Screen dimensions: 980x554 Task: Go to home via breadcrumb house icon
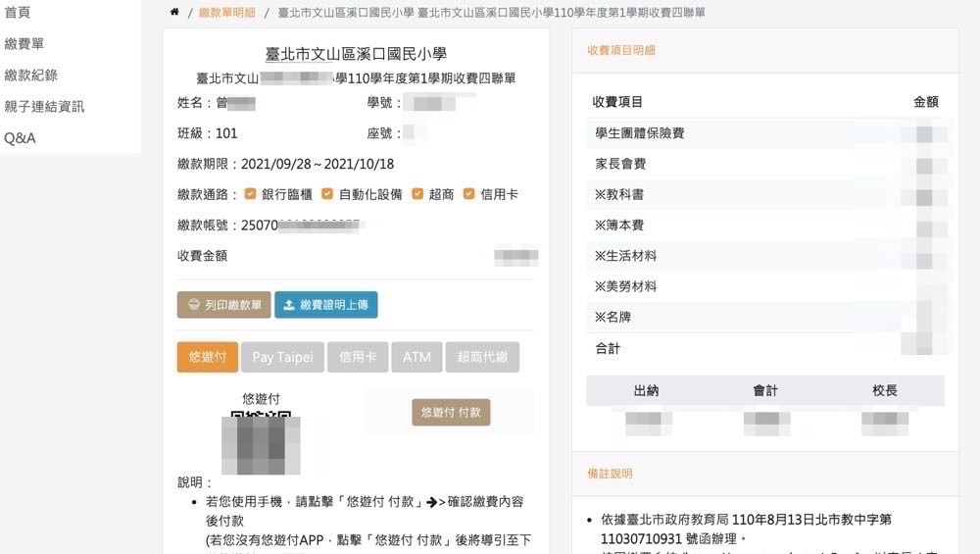(174, 12)
